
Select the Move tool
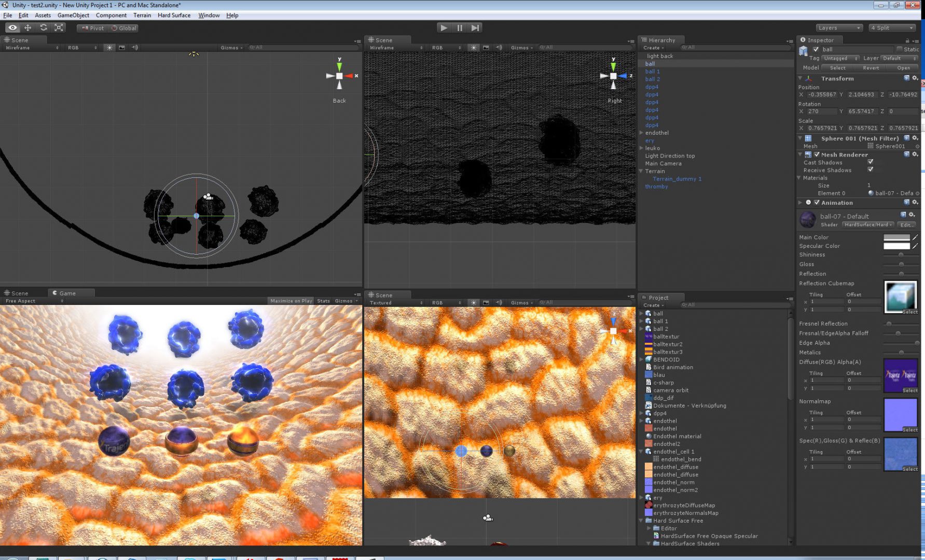[27, 27]
